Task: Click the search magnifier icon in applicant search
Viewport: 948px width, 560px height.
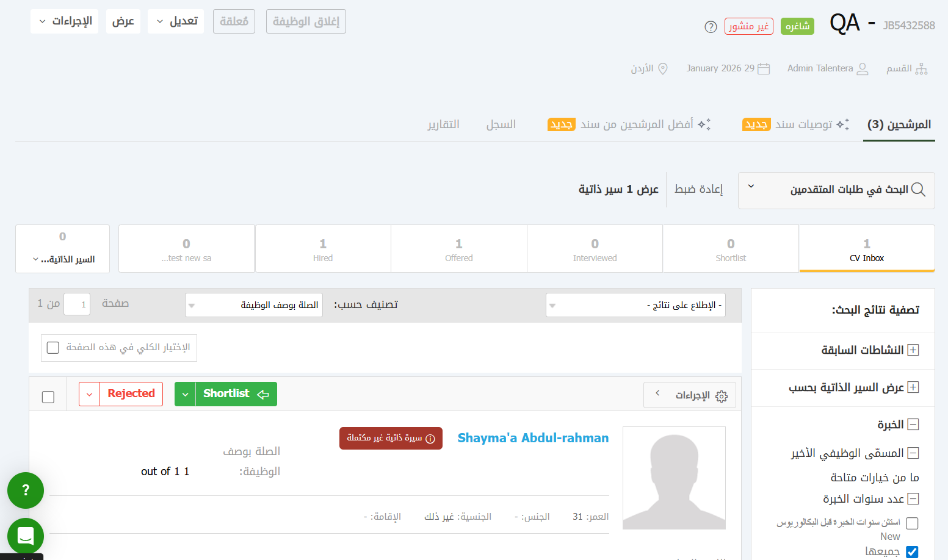Action: coord(918,190)
